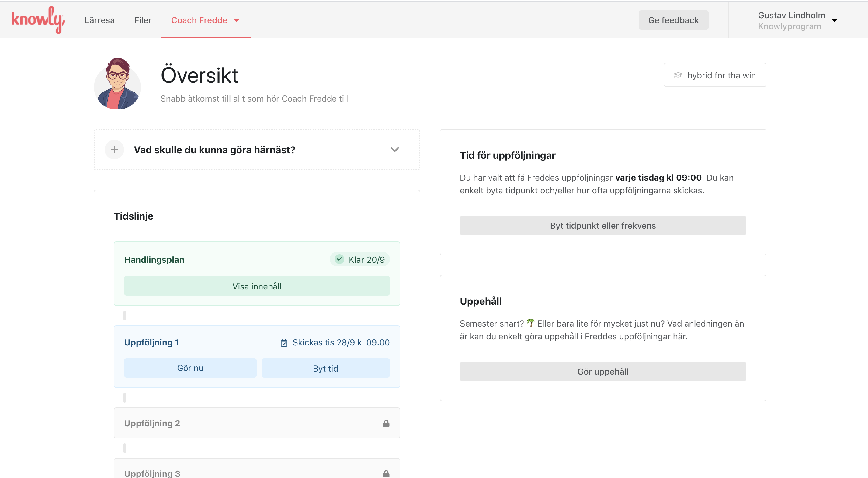Open the Coach Fredde dropdown arrow
This screenshot has height=478, width=868.
pos(237,21)
